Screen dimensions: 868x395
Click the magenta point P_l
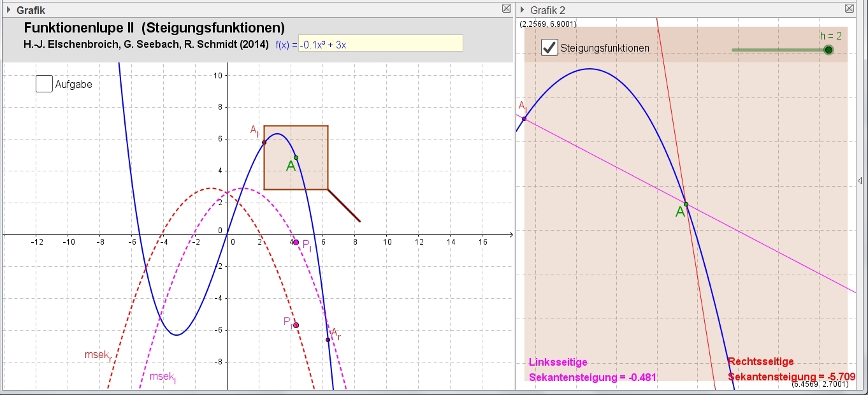tap(296, 242)
